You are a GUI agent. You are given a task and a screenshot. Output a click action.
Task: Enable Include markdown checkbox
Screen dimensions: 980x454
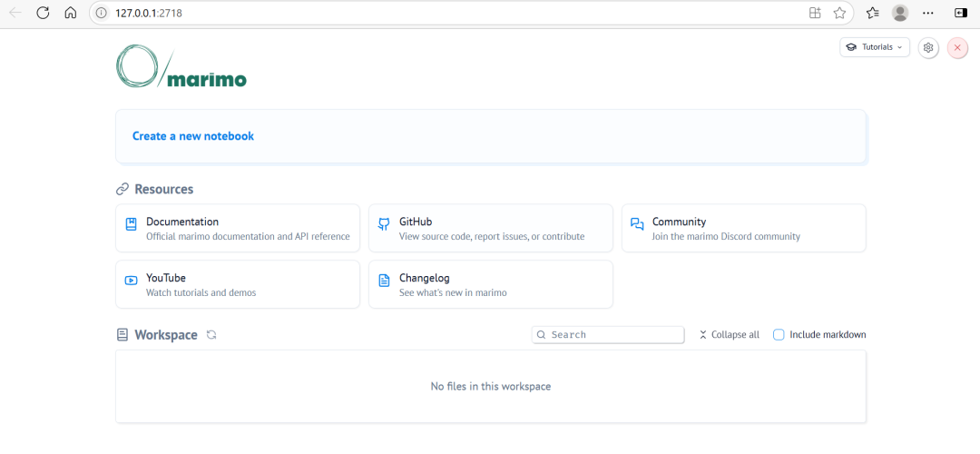click(779, 335)
